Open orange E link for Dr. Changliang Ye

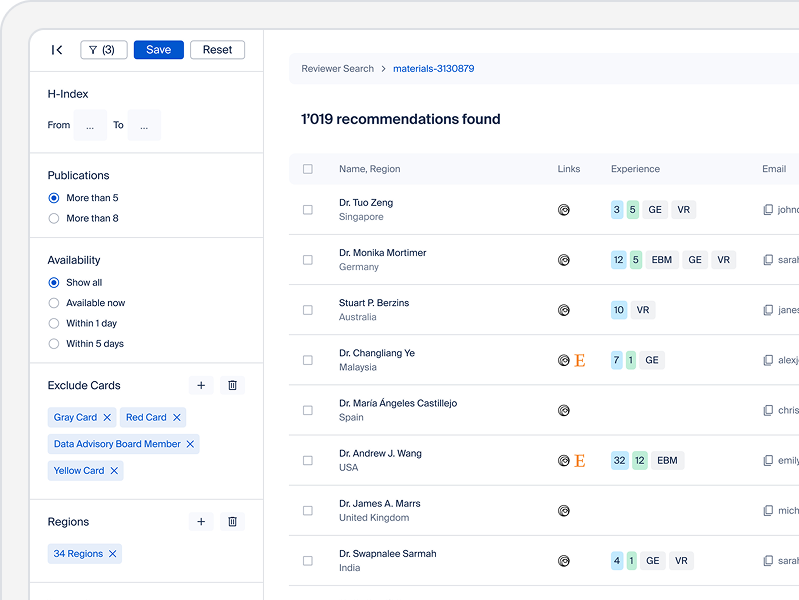click(x=579, y=360)
